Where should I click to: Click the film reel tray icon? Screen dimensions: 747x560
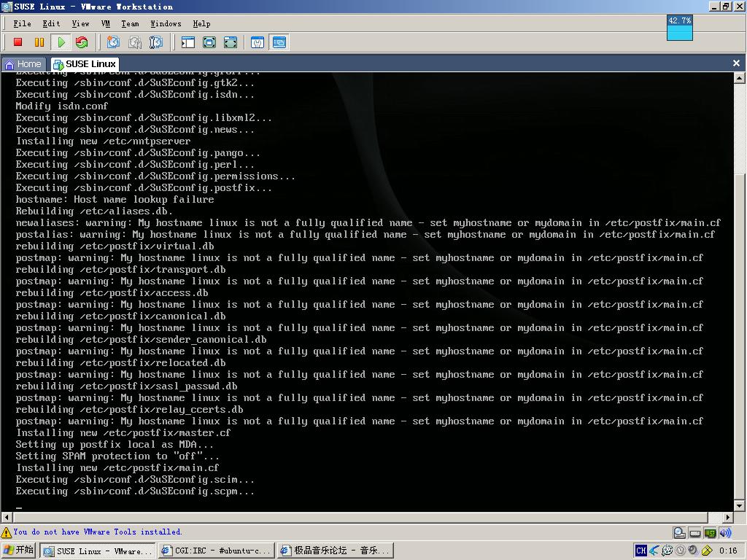pos(667,551)
